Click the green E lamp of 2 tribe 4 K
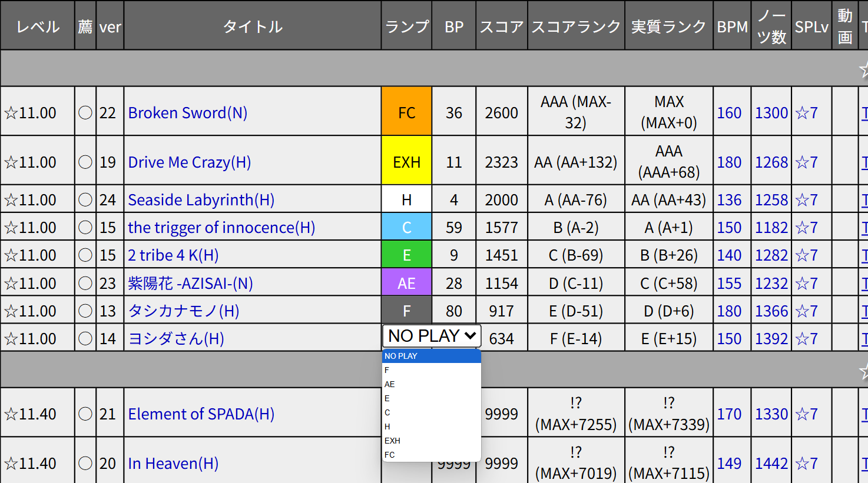The height and width of the screenshot is (483, 868). [x=407, y=255]
